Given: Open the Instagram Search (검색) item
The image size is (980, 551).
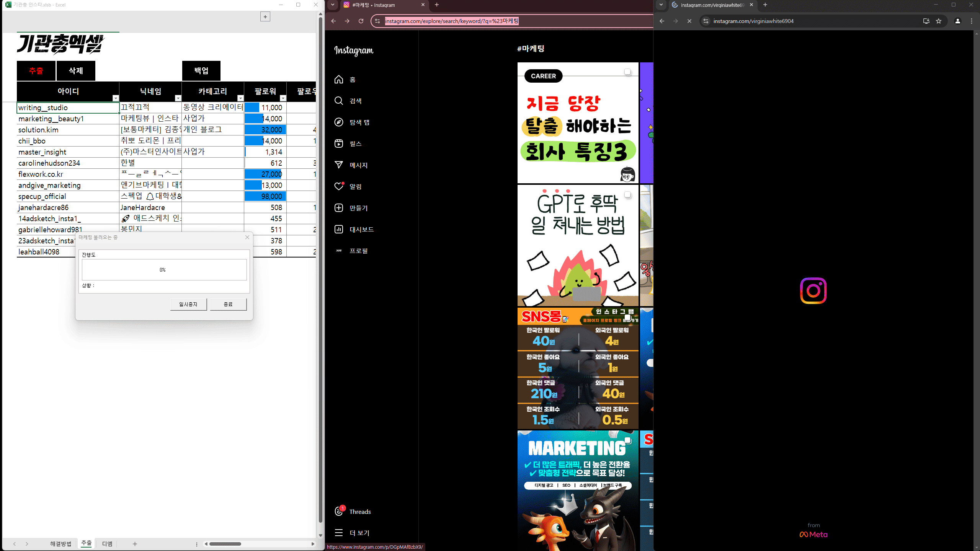Looking at the screenshot, I should (x=348, y=101).
